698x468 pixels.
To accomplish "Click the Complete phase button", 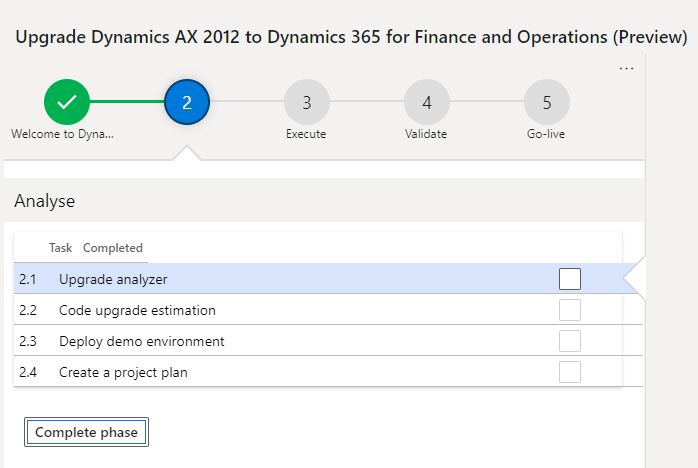I will (x=86, y=432).
